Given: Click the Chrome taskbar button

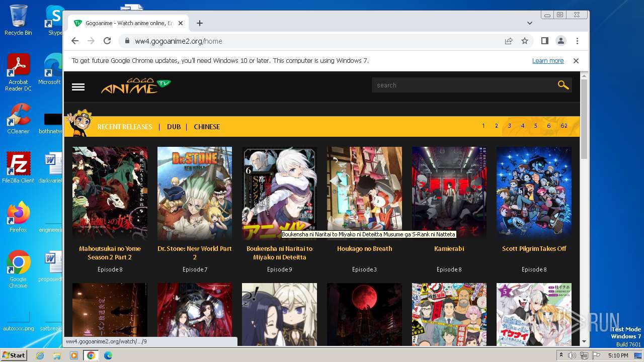Looking at the screenshot, I should (x=91, y=355).
